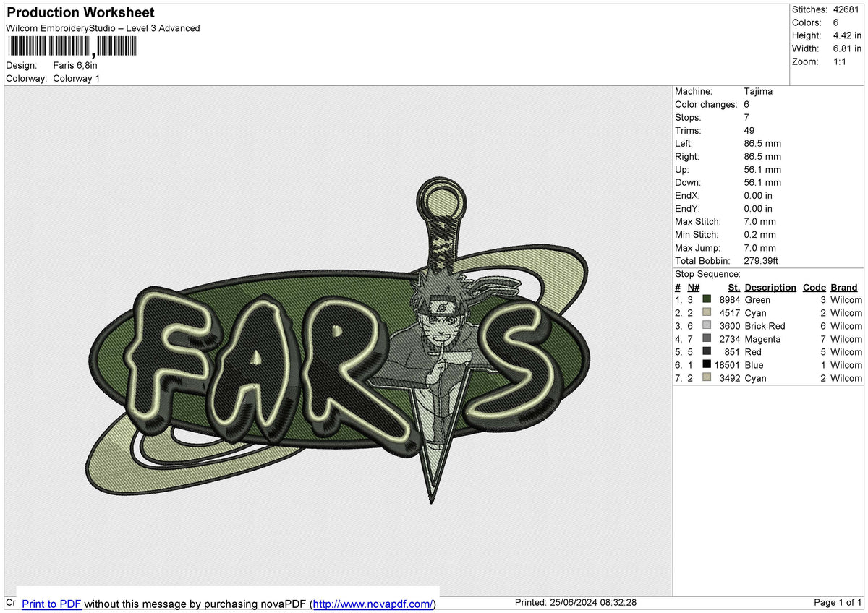
Task: Click the Blue thread color swatch
Action: tap(707, 365)
